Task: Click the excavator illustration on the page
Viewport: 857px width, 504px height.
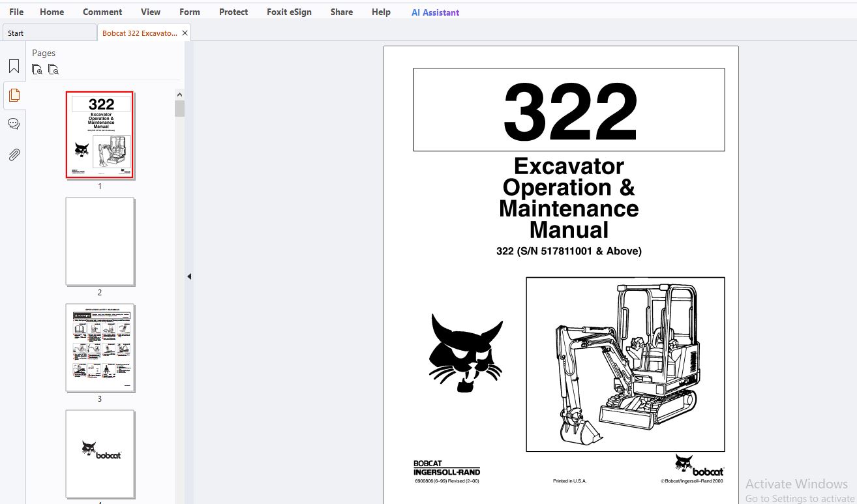Action: (x=625, y=364)
